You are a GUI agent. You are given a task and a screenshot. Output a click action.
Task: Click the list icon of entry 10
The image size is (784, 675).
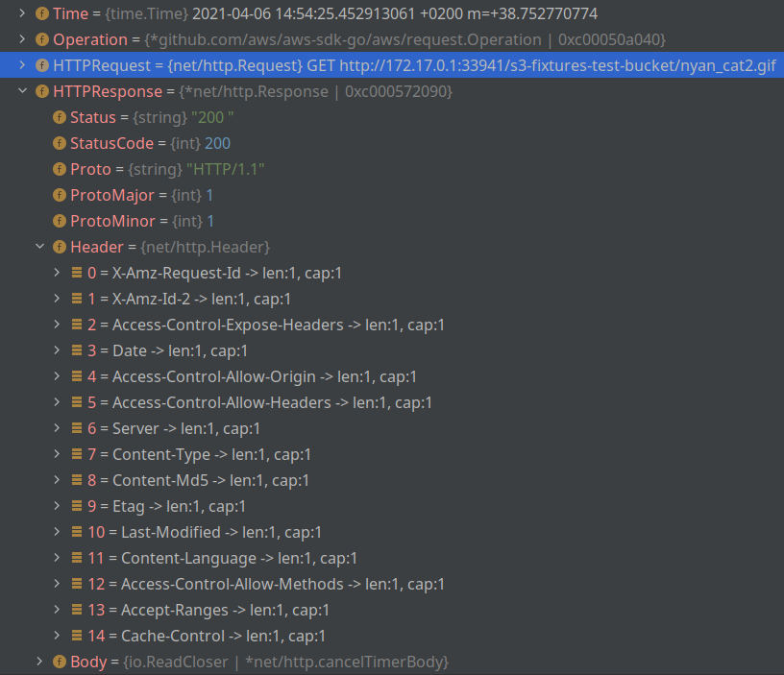pyautogui.click(x=77, y=532)
